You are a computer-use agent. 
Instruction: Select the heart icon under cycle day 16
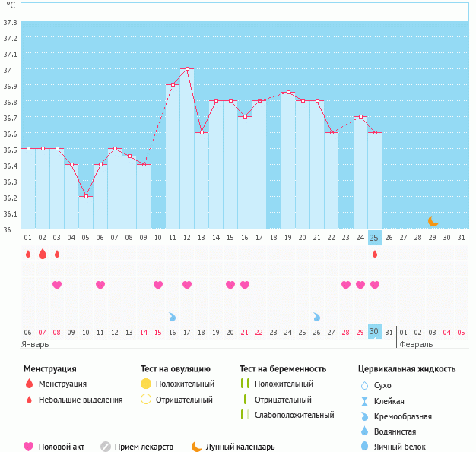[245, 285]
